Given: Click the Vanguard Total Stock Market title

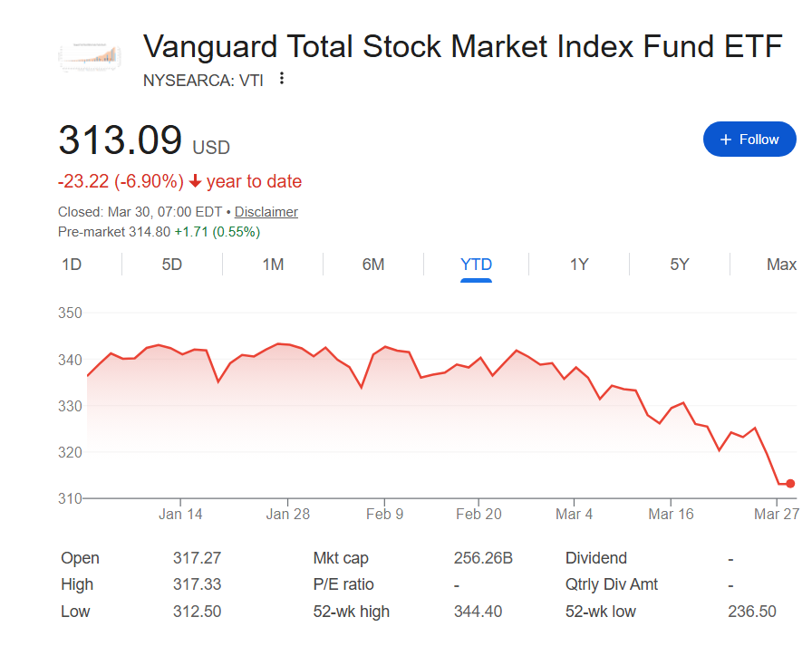Looking at the screenshot, I should click(x=462, y=46).
